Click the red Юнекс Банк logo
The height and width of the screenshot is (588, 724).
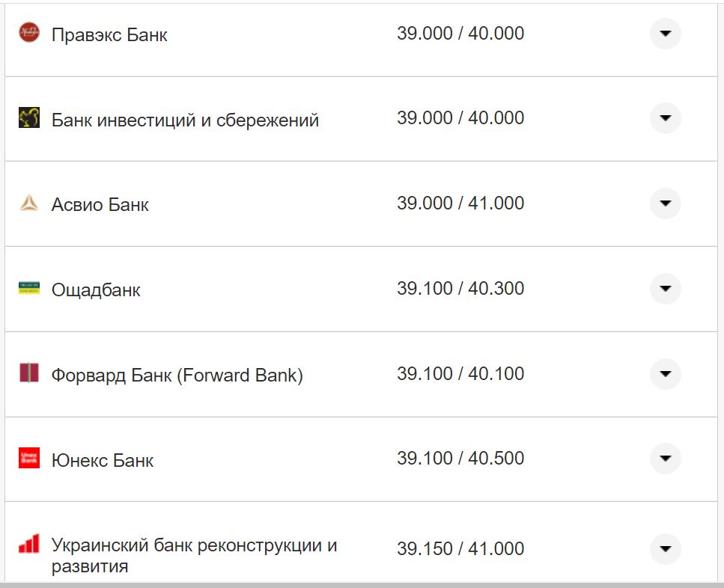29,459
